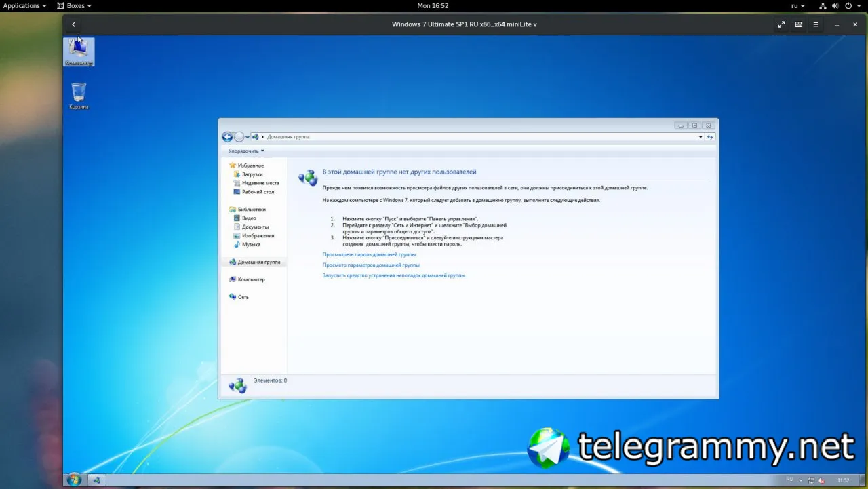Viewport: 868px width, 489px height.
Task: Open the Изображения library
Action: coord(258,236)
